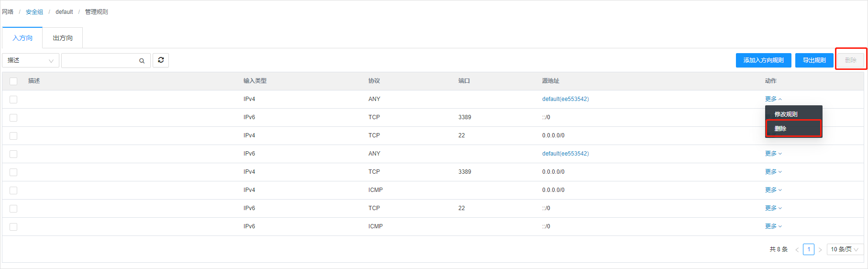Check the IPv6 ANY rule row checkbox

click(13, 154)
